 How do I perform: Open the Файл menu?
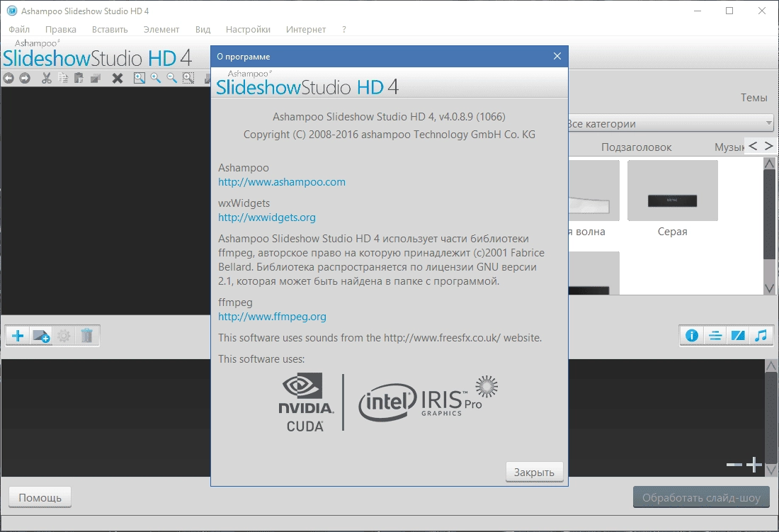(x=19, y=29)
